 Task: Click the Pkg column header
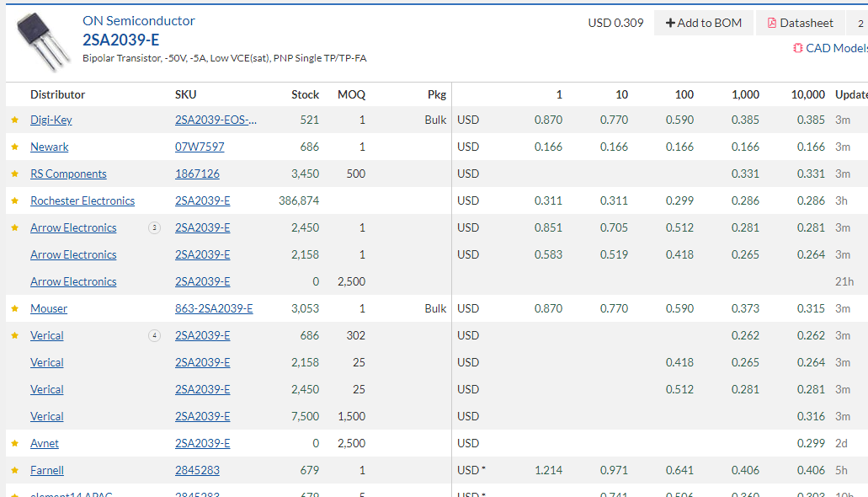click(437, 94)
